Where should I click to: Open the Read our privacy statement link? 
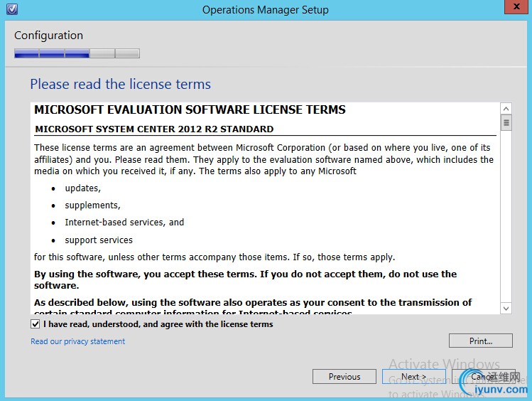[77, 341]
